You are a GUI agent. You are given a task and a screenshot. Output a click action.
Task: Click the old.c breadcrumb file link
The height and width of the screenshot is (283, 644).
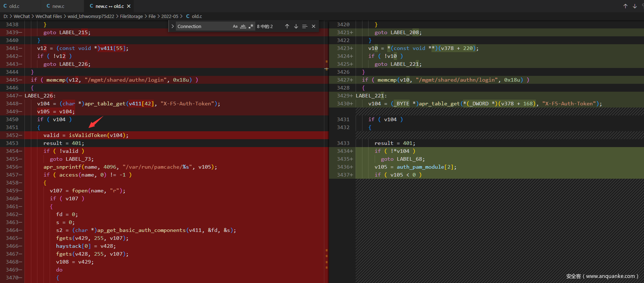pos(197,16)
